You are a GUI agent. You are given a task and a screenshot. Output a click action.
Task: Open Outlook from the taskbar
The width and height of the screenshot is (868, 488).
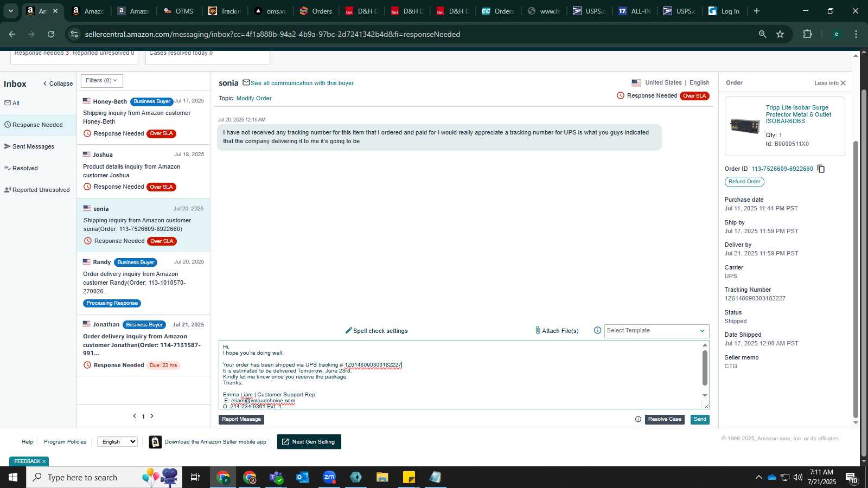pos(302,477)
